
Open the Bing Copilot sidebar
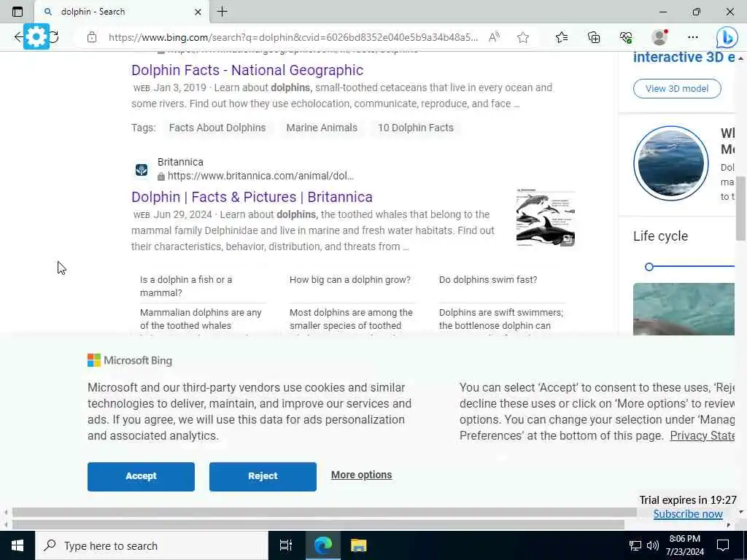coord(727,38)
